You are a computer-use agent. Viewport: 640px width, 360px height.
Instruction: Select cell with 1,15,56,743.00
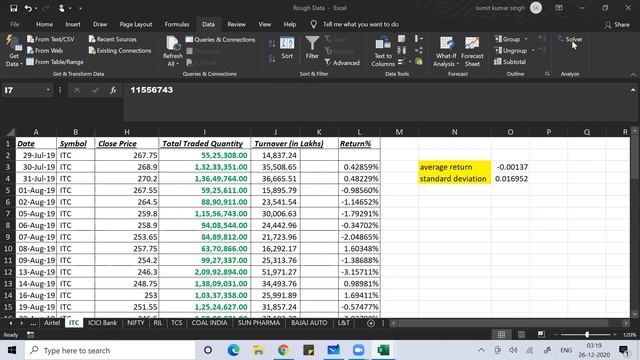[204, 213]
